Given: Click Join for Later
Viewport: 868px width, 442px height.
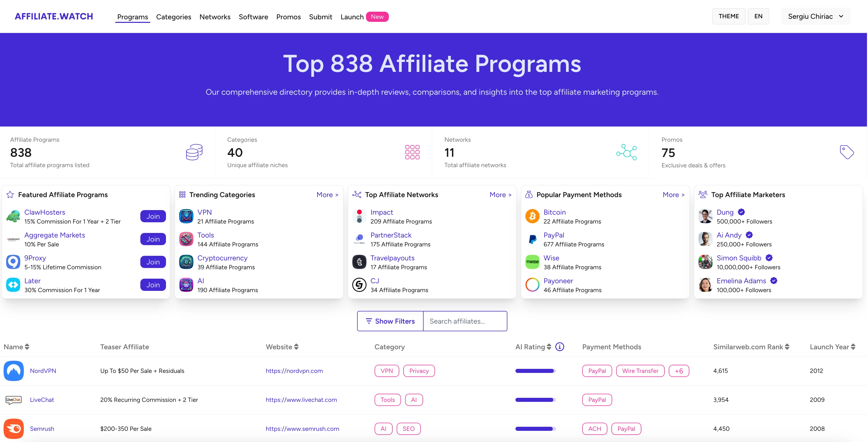Looking at the screenshot, I should (x=153, y=285).
